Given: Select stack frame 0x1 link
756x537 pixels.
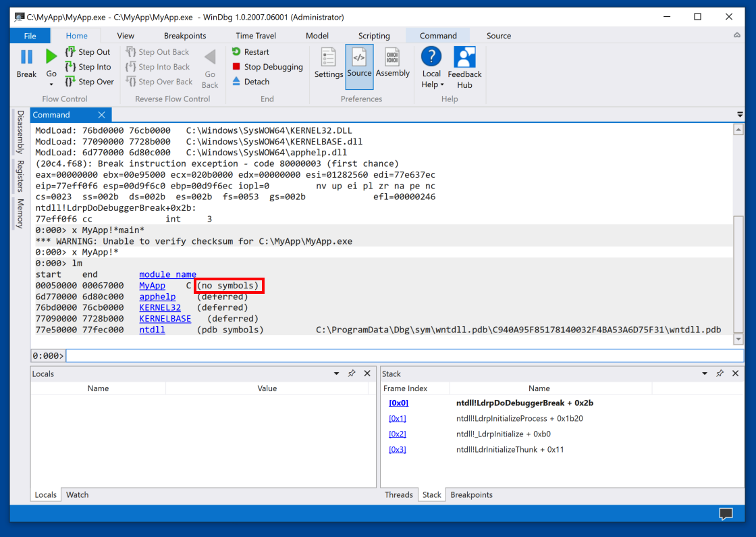Looking at the screenshot, I should click(x=398, y=419).
